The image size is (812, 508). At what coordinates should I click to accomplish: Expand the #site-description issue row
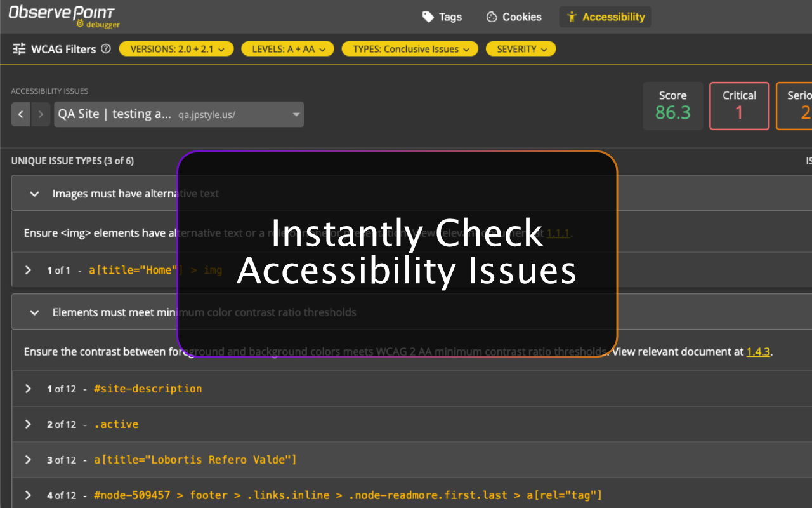[x=28, y=389]
